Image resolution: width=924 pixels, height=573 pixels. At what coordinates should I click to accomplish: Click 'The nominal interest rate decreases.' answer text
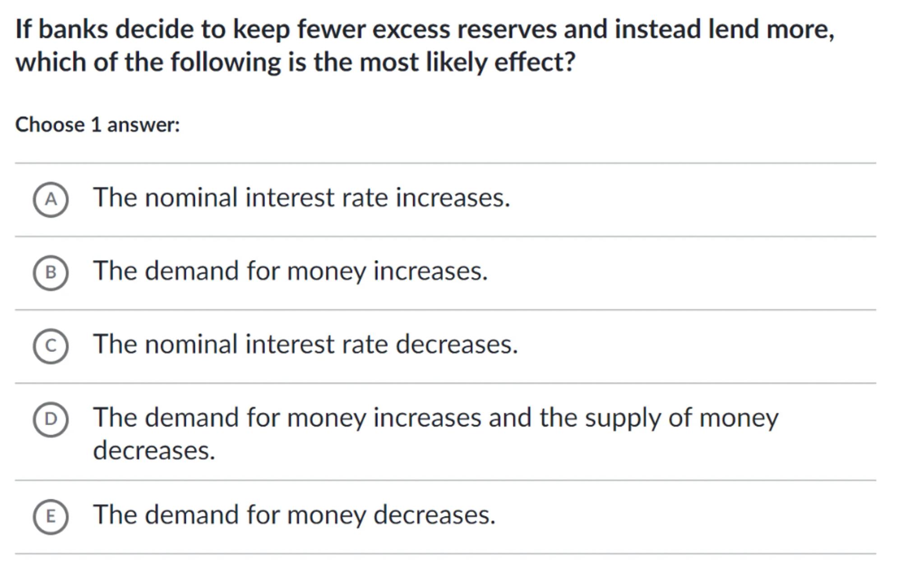coord(305,344)
